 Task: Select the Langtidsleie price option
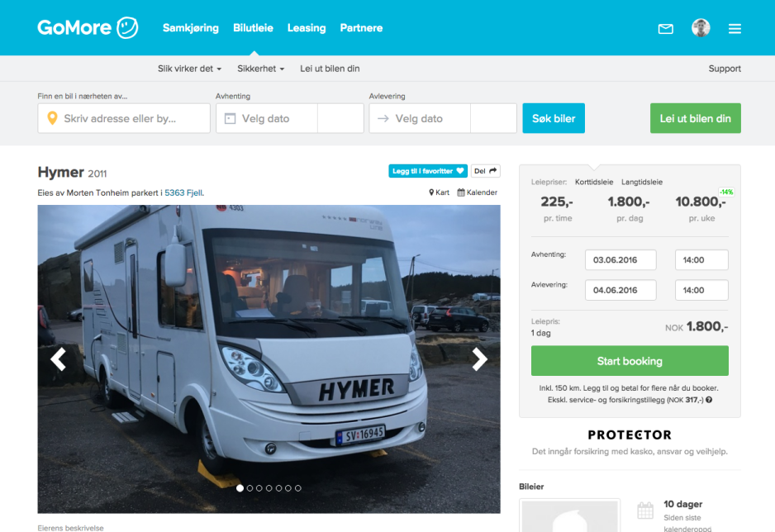641,182
